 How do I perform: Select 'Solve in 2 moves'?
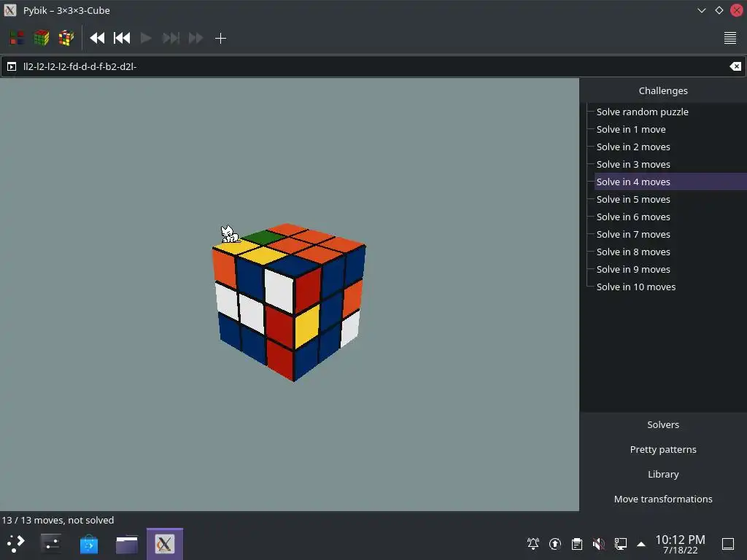pyautogui.click(x=633, y=147)
